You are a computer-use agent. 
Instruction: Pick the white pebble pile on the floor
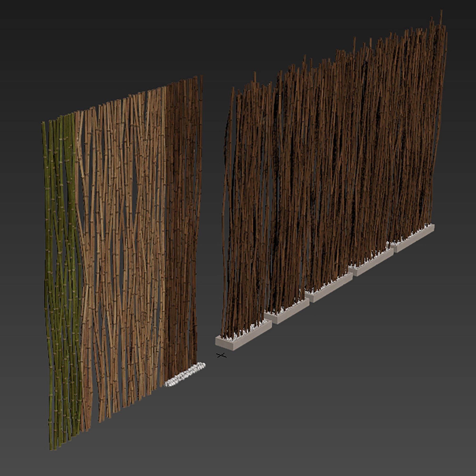(185, 374)
